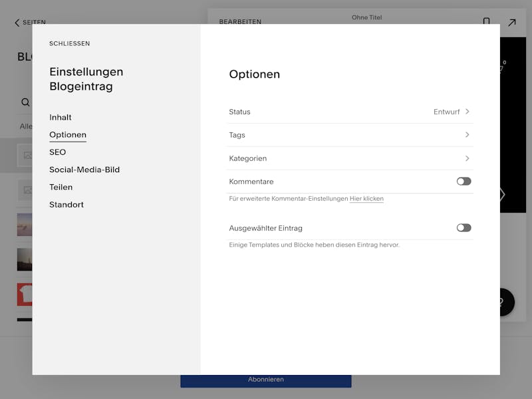Open the mobile preview icon in the header
532x399 pixels.
(x=486, y=21)
